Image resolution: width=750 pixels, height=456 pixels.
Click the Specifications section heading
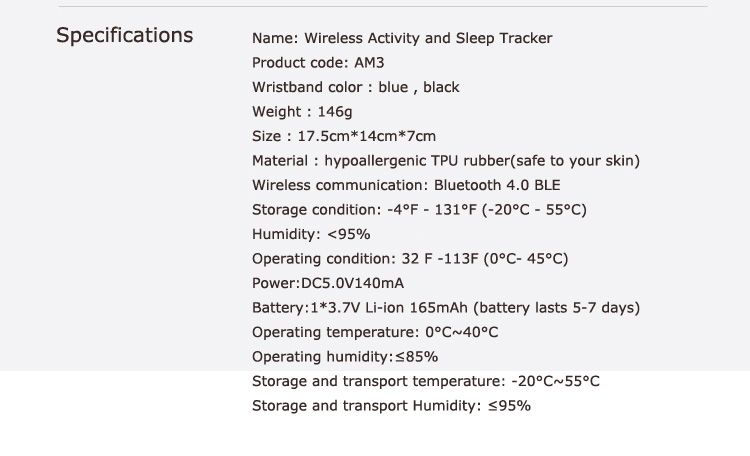coord(124,36)
